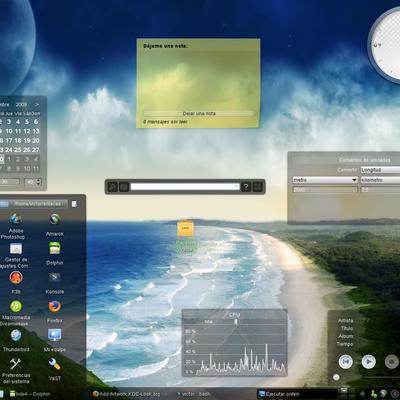Click the Dejar una nota button
Image resolution: width=400 pixels, height=400 pixels.
[199, 114]
